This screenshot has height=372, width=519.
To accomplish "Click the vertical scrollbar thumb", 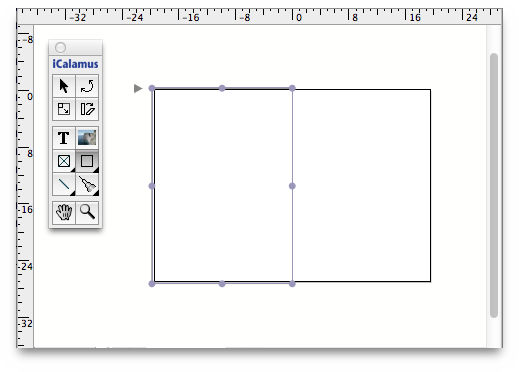I will pos(494,185).
